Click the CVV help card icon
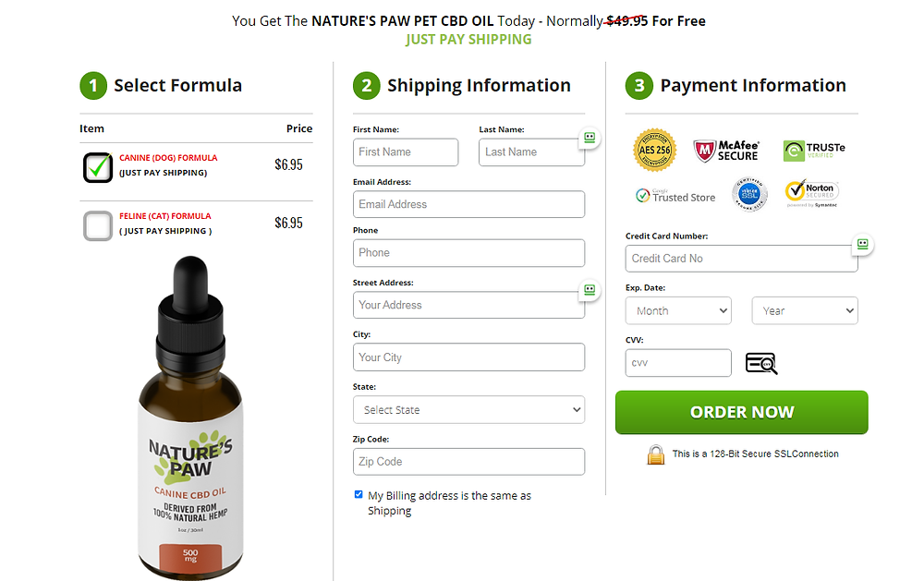924x581 pixels. [x=761, y=363]
